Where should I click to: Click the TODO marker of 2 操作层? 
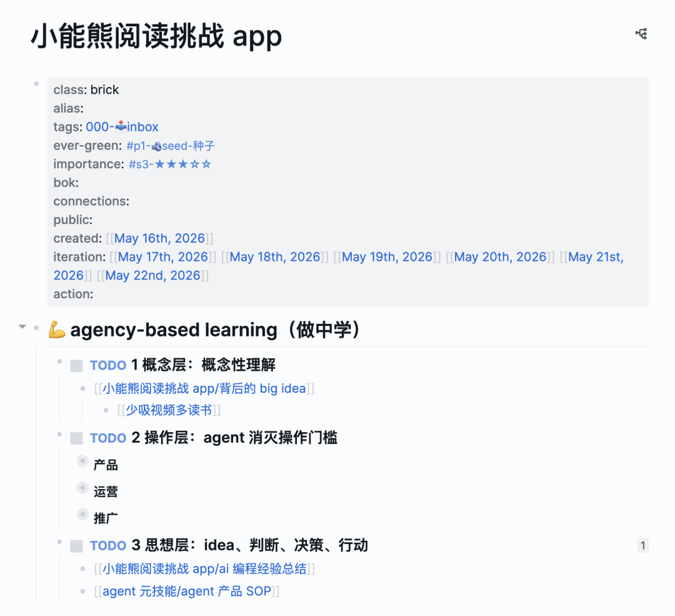pos(107,438)
